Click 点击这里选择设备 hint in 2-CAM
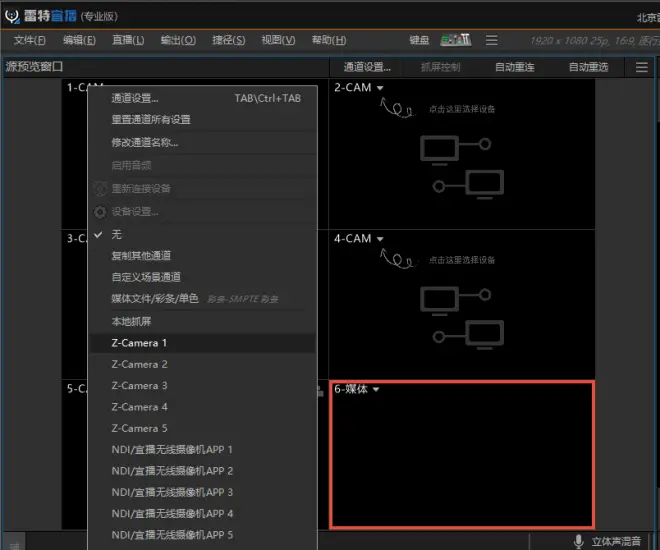 click(x=462, y=109)
